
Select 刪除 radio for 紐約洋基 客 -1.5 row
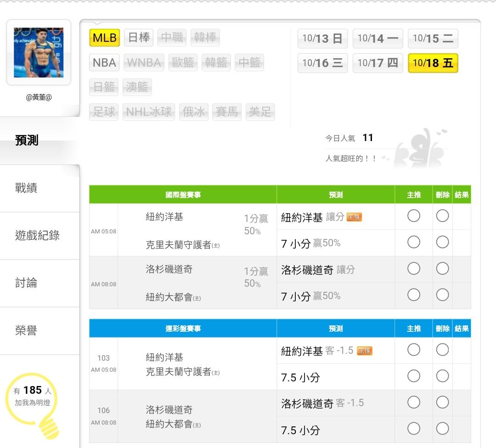[442, 350]
